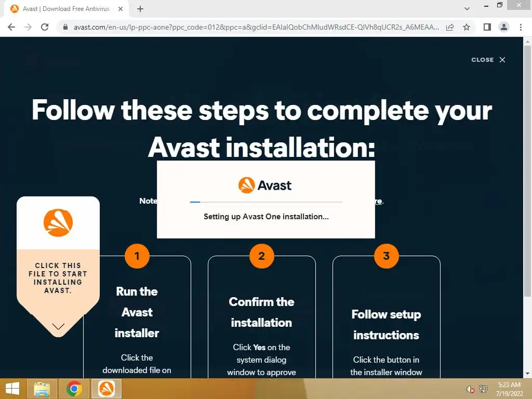
Task: Open a new browser tab
Action: coord(140,9)
